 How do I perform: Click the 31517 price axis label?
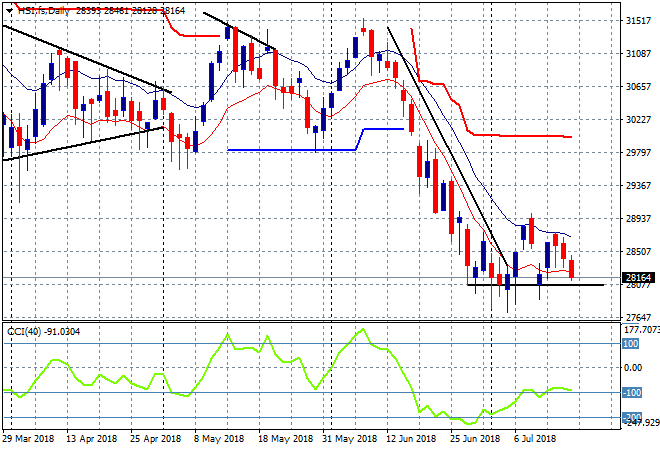click(x=638, y=20)
